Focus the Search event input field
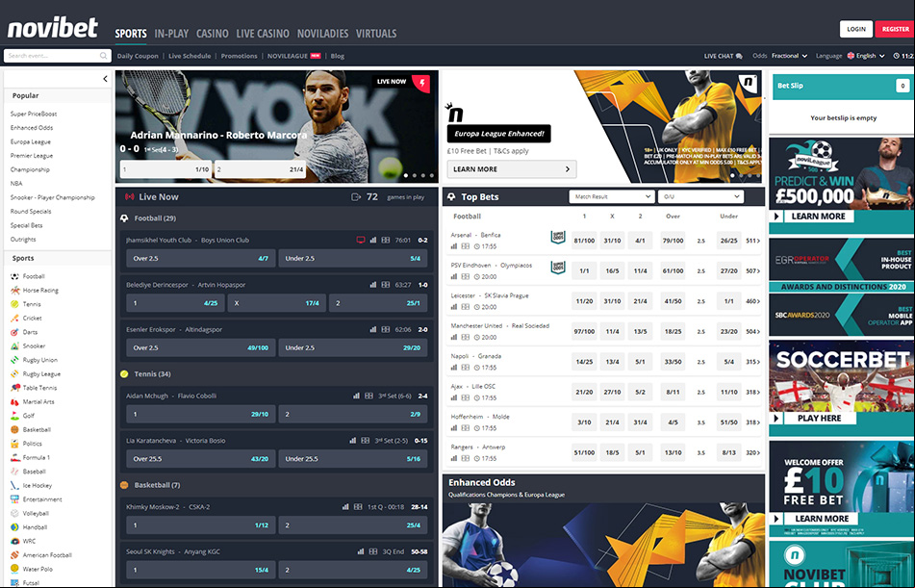 (57, 56)
